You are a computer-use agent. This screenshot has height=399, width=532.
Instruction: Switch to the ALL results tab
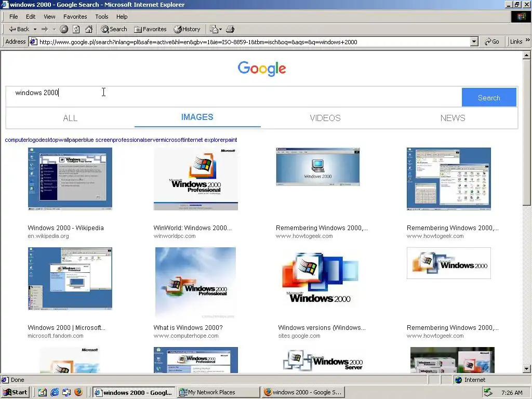pyautogui.click(x=70, y=118)
